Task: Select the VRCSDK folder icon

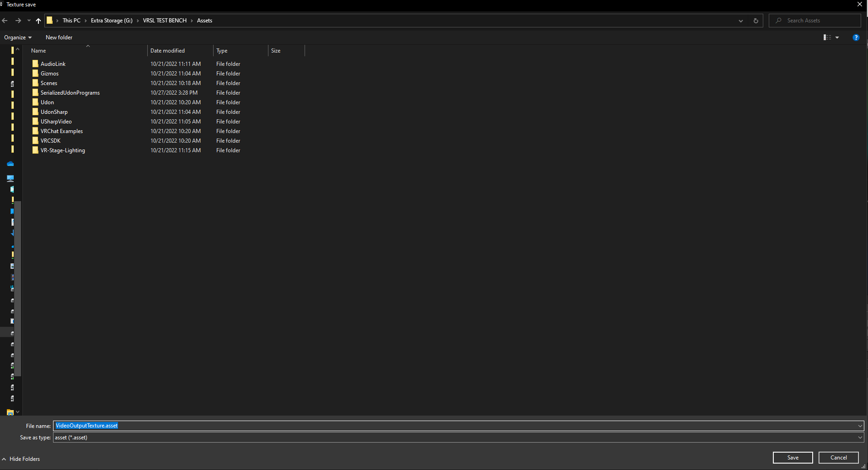Action: click(35, 140)
